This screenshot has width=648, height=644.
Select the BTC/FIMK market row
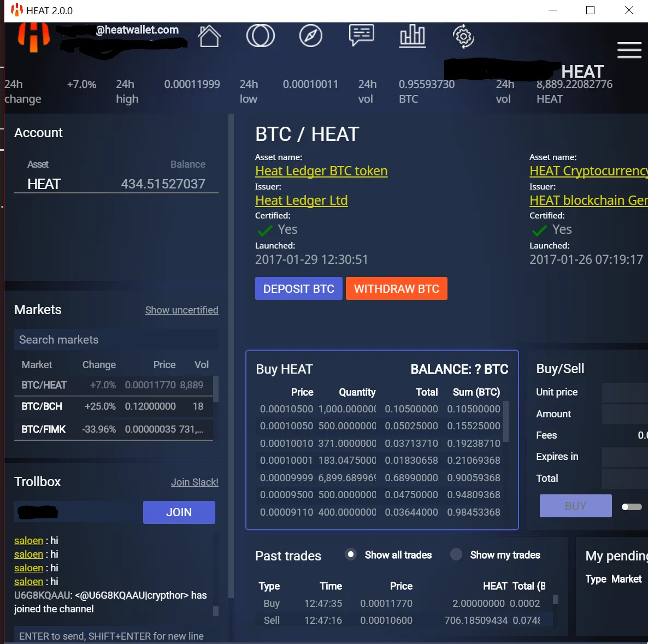coord(113,429)
